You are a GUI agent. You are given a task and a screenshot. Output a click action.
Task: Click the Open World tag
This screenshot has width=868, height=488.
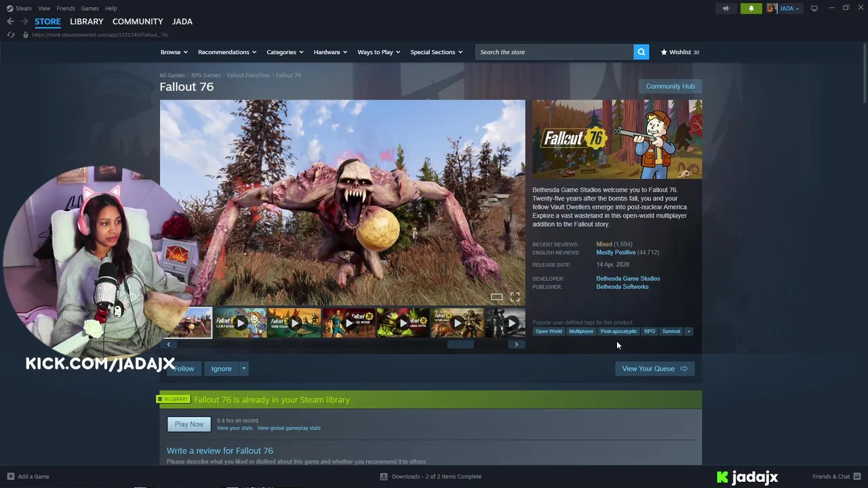[549, 331]
